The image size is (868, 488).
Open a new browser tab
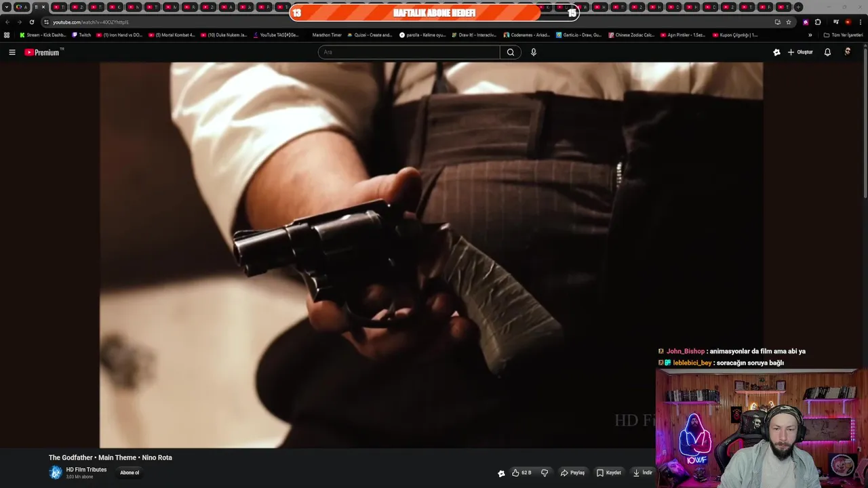tap(798, 7)
